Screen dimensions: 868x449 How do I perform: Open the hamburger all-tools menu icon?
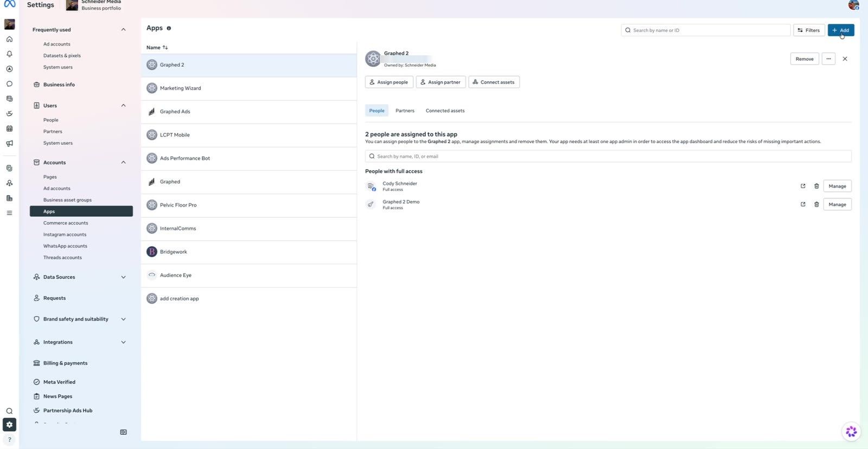click(x=9, y=213)
